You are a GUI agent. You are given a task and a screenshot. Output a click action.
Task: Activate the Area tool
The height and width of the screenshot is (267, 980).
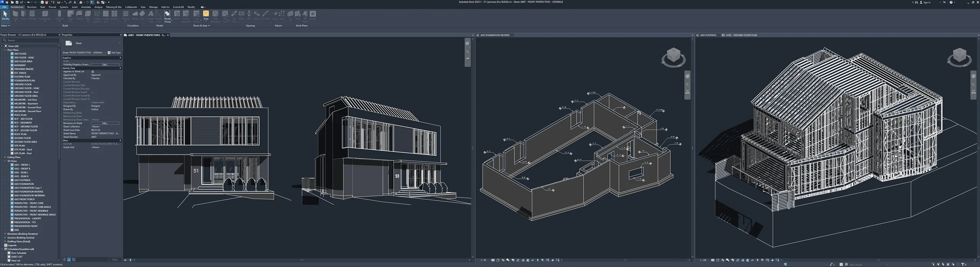[206, 15]
